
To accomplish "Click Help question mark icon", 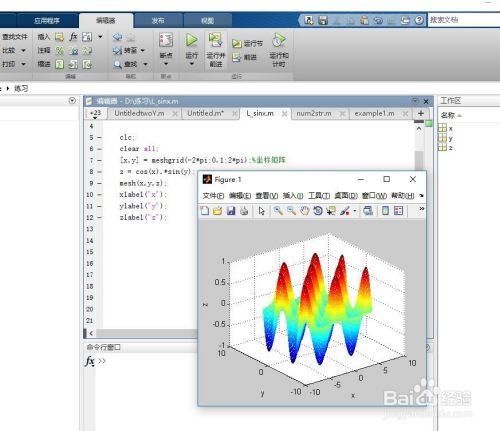I will [419, 20].
